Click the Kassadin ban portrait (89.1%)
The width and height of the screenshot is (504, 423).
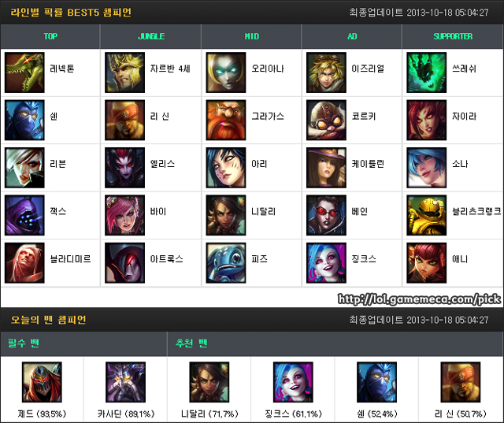pyautogui.click(x=126, y=382)
